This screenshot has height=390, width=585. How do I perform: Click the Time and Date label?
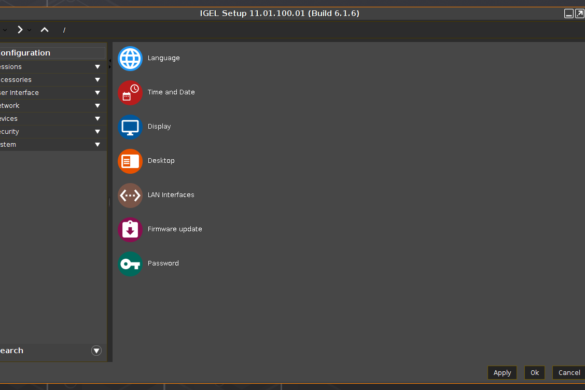click(171, 92)
